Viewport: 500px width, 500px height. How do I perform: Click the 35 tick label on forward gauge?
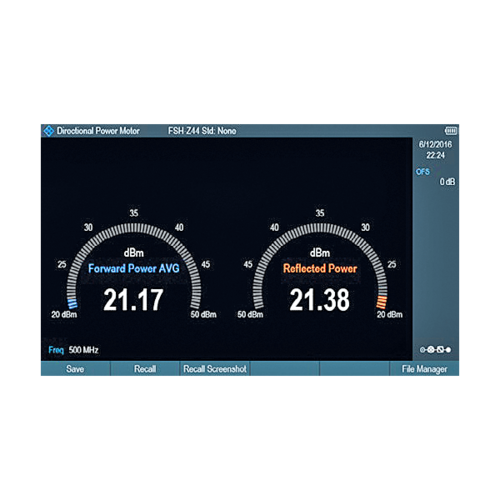click(x=134, y=213)
